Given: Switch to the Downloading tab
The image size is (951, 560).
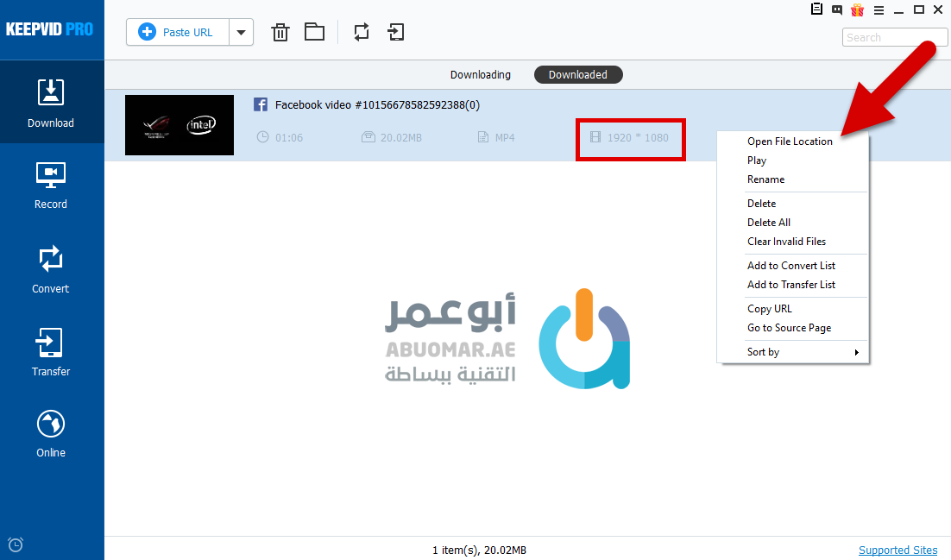Looking at the screenshot, I should point(481,75).
